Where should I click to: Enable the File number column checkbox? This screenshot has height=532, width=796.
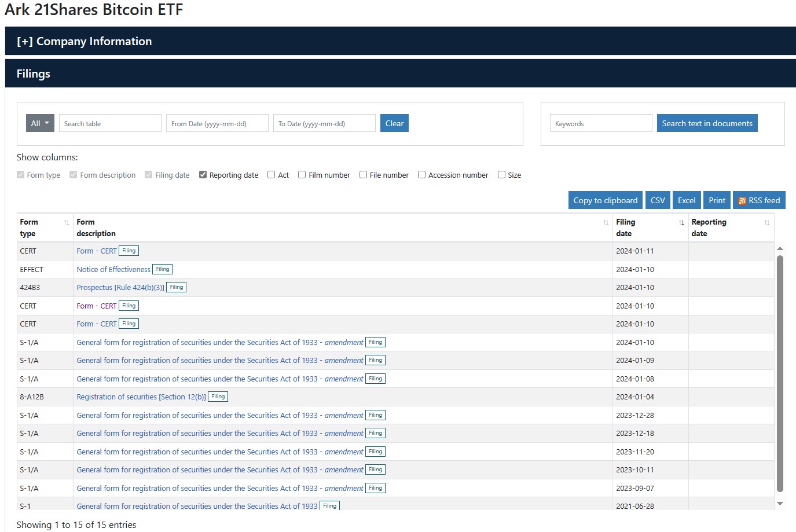click(363, 175)
